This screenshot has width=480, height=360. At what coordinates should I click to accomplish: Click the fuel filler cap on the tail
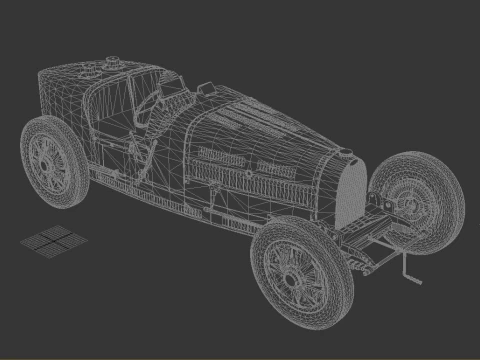(x=113, y=63)
